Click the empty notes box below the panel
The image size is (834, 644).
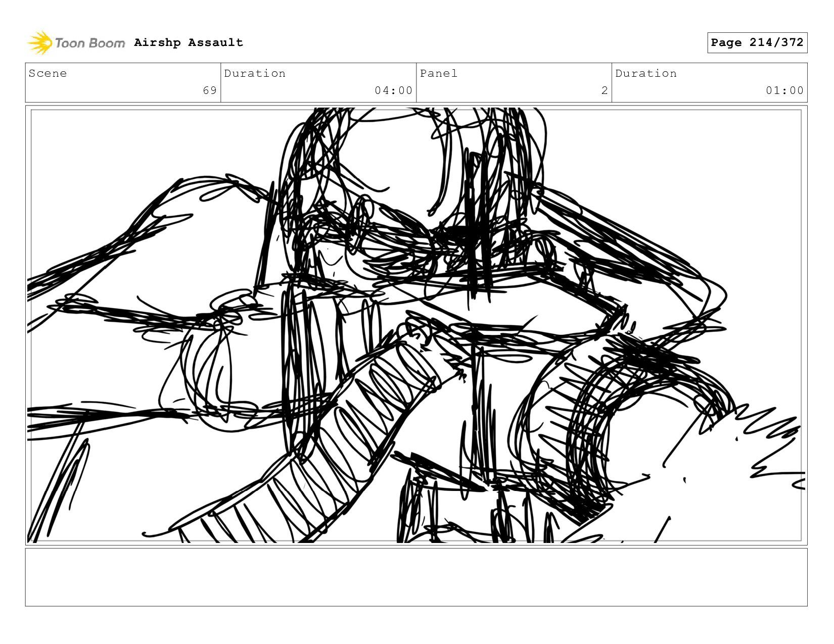pyautogui.click(x=416, y=577)
